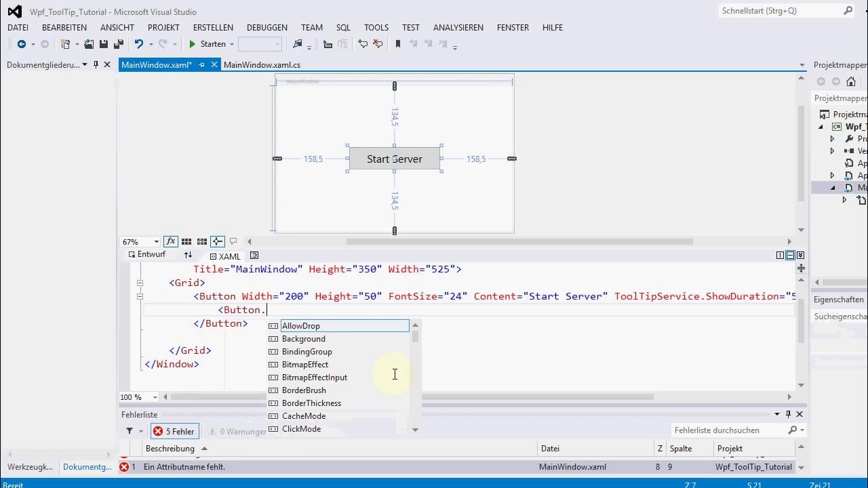This screenshot has width=868, height=488.
Task: Click the Save All toolbar icon
Action: [118, 44]
